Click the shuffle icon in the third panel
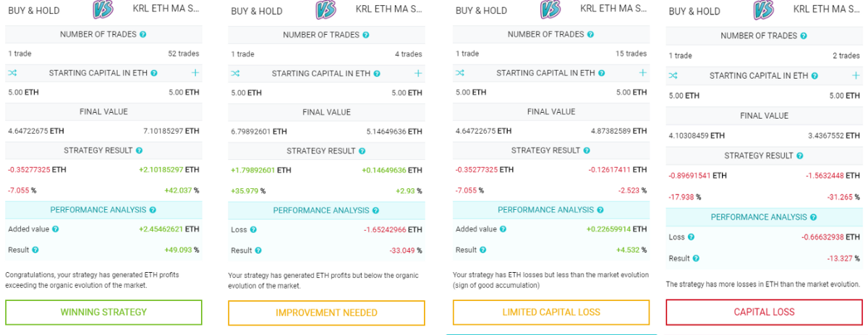This screenshot has height=335, width=868. click(x=460, y=72)
